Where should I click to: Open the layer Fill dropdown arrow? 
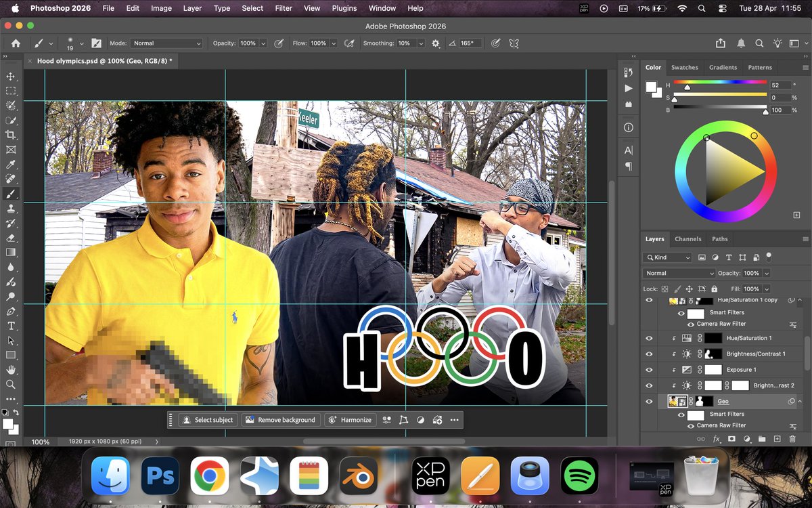766,289
